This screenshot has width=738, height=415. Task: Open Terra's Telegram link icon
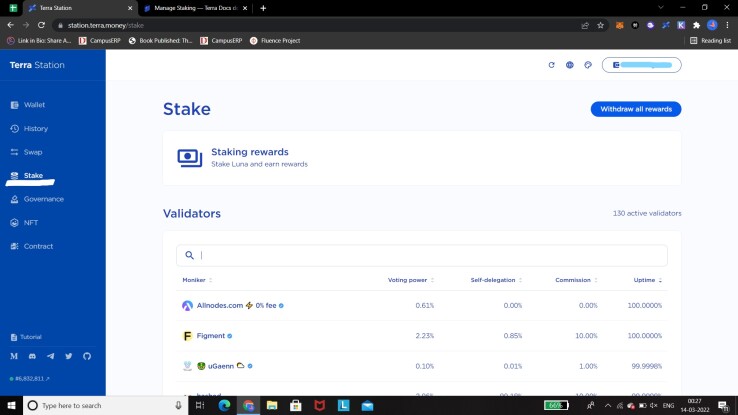click(50, 356)
